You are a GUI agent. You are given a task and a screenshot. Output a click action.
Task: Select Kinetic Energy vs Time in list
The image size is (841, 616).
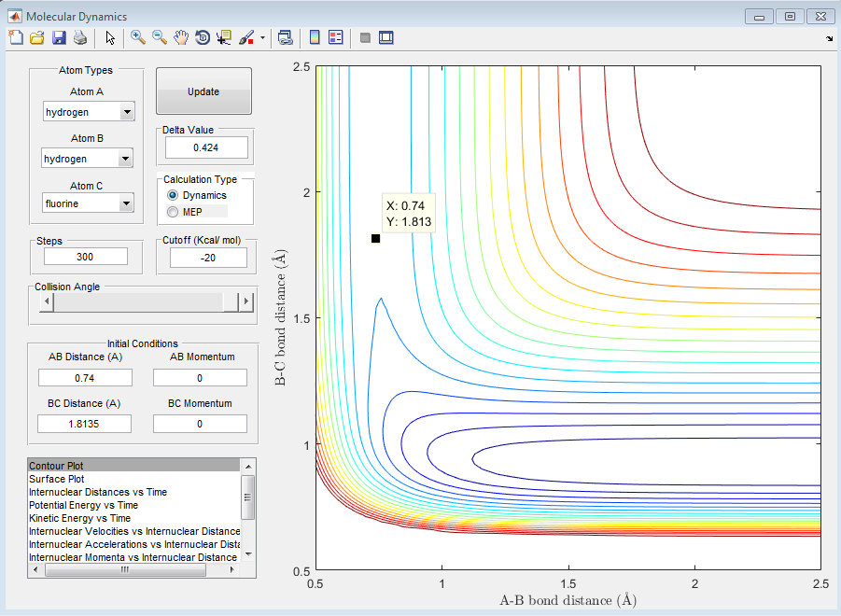(79, 518)
